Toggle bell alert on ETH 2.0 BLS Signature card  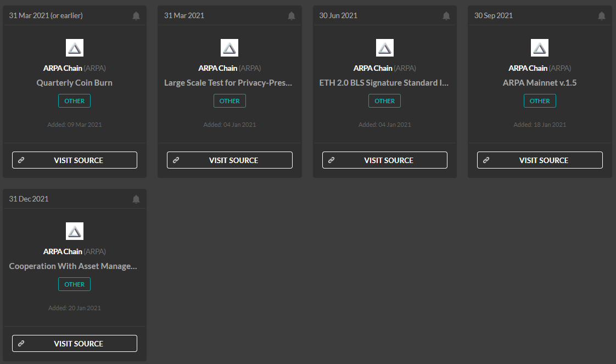click(x=446, y=16)
